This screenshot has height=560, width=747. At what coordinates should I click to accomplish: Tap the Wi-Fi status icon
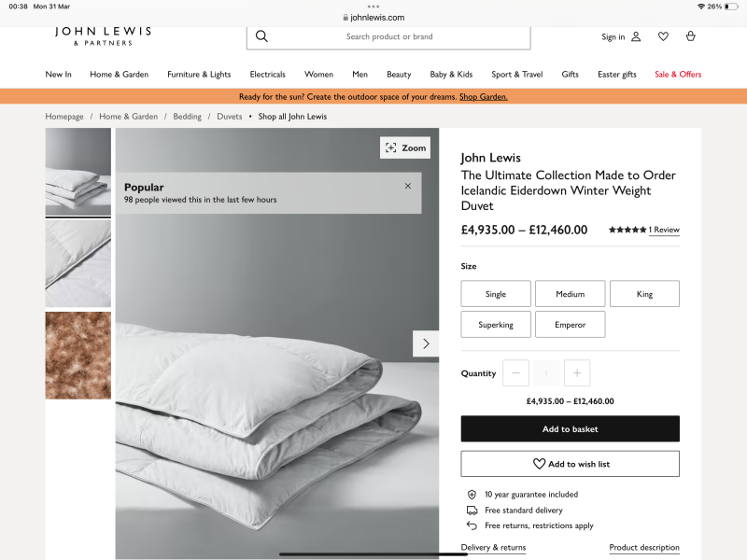click(701, 7)
